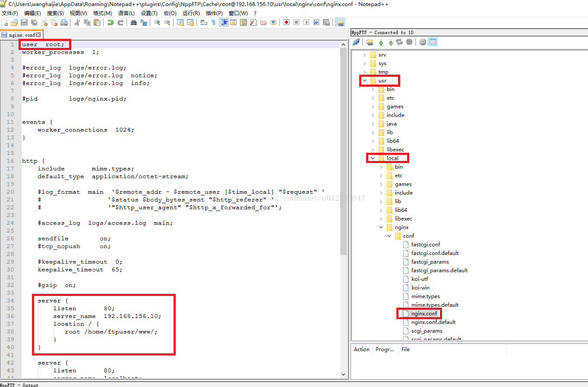Open Find with the binoculars icon
588x387 pixels.
coord(133,22)
